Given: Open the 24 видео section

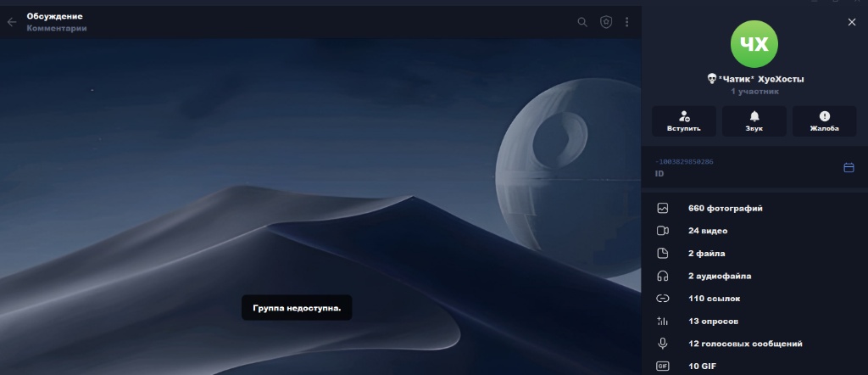Looking at the screenshot, I should (754, 231).
